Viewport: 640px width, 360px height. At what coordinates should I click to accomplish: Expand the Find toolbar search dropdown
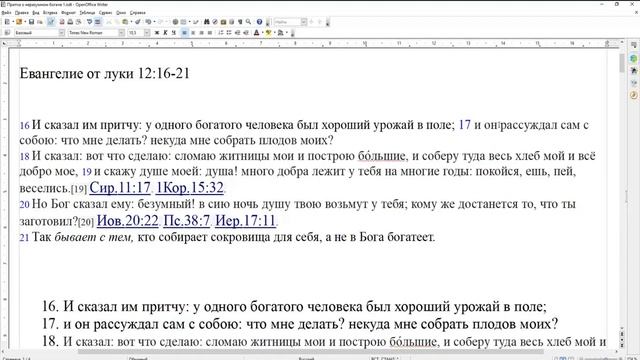[x=304, y=22]
